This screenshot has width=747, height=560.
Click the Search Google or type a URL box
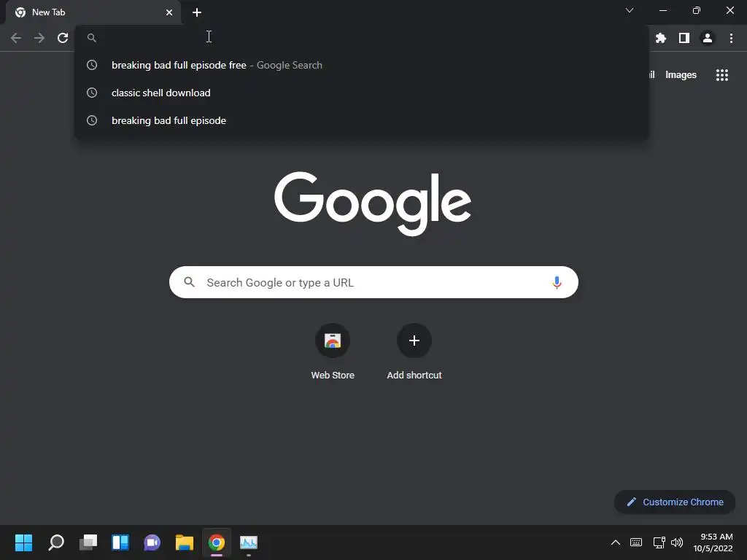tap(373, 282)
